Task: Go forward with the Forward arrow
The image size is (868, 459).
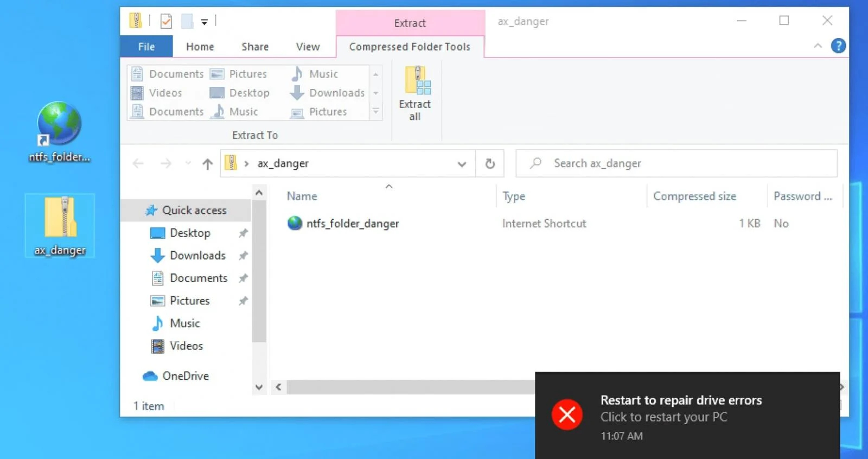Action: [166, 163]
